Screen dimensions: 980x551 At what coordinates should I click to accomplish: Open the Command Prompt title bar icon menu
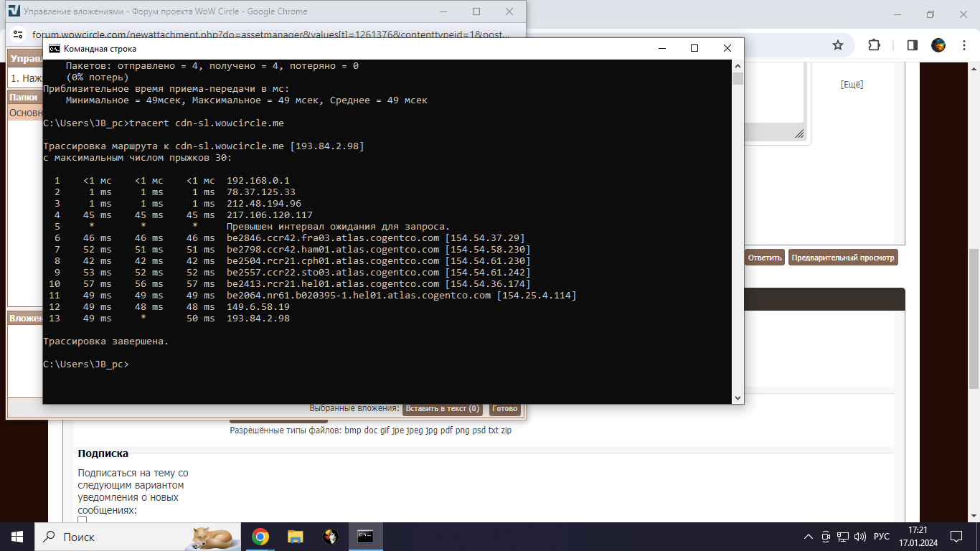point(54,48)
